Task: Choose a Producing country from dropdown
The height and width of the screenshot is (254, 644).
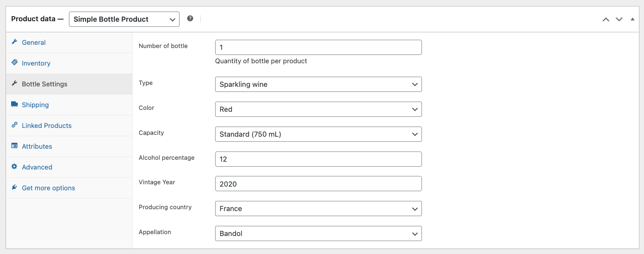Action: pos(318,209)
